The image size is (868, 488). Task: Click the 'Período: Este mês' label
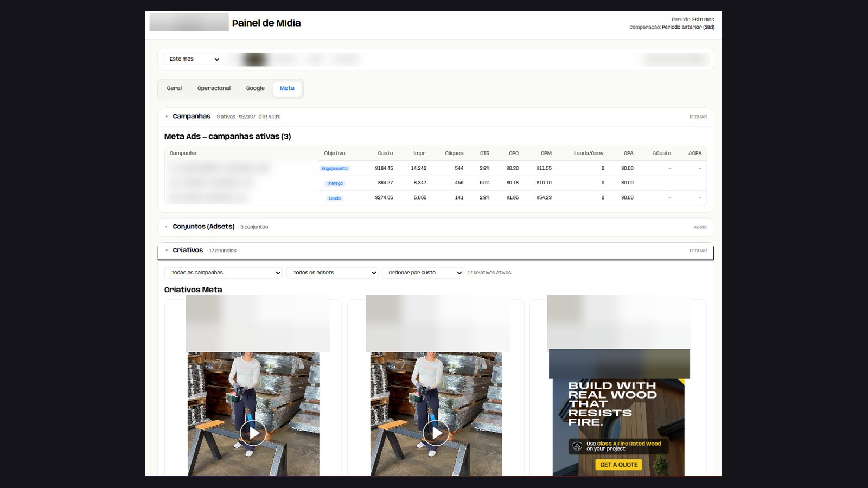pos(693,20)
